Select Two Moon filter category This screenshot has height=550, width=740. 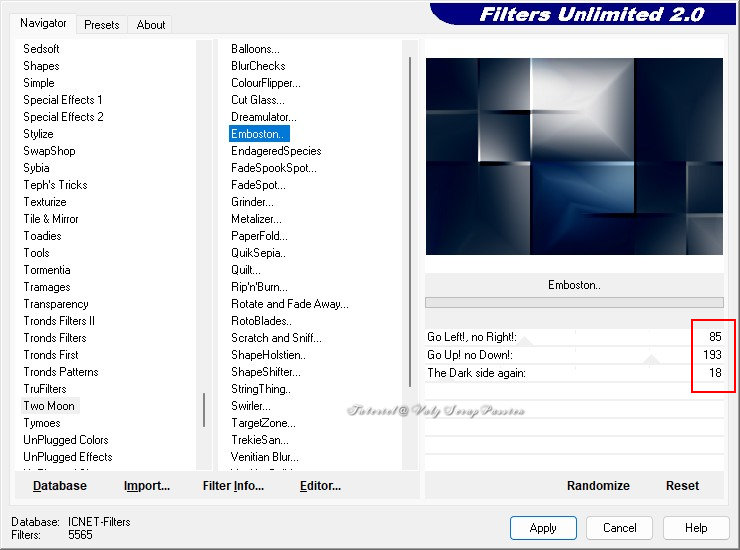tap(49, 406)
